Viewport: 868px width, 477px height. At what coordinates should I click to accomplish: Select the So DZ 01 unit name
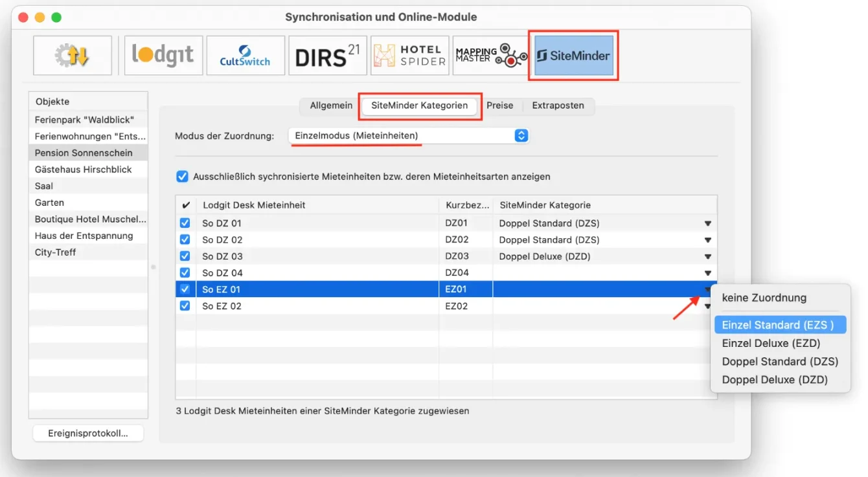click(x=222, y=223)
